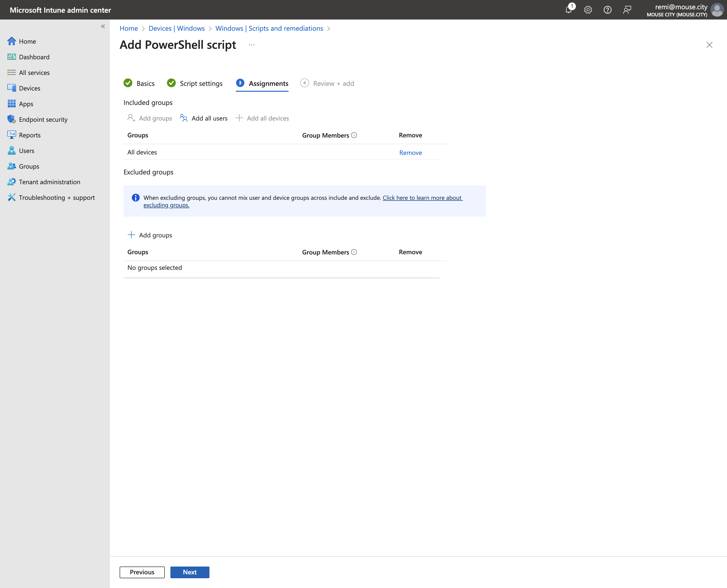Image resolution: width=727 pixels, height=588 pixels.
Task: Click the remi@mouse.city account name
Action: point(681,7)
